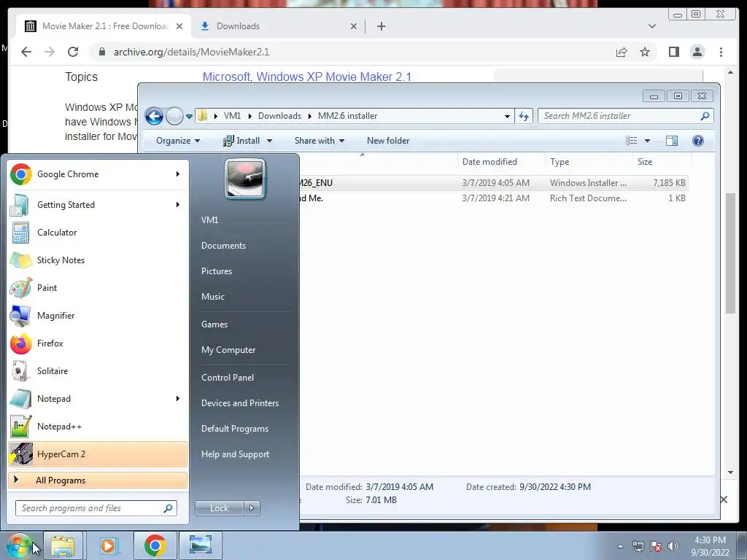Open Default Programs from Start menu
This screenshot has width=747, height=560.
pyautogui.click(x=234, y=429)
